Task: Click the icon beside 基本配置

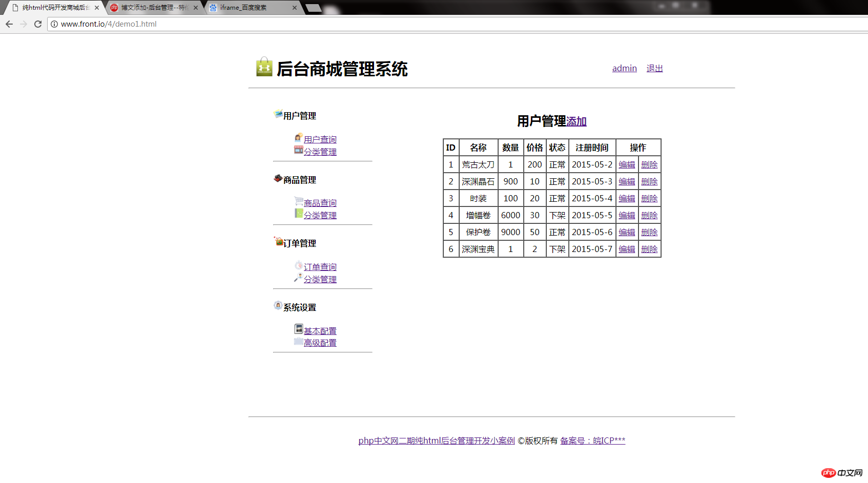Action: tap(299, 328)
